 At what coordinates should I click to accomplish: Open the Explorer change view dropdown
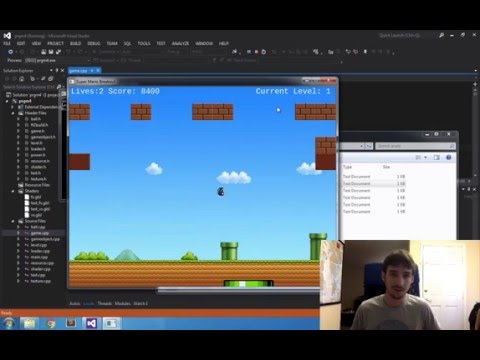[426, 157]
